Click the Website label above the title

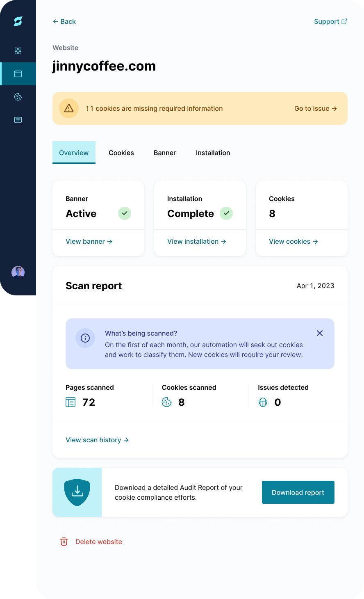pos(66,48)
